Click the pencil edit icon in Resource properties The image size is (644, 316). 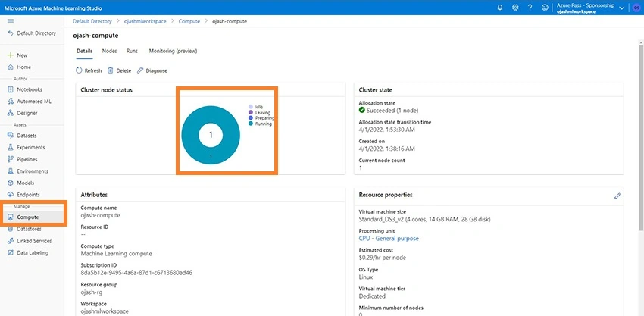(x=617, y=196)
